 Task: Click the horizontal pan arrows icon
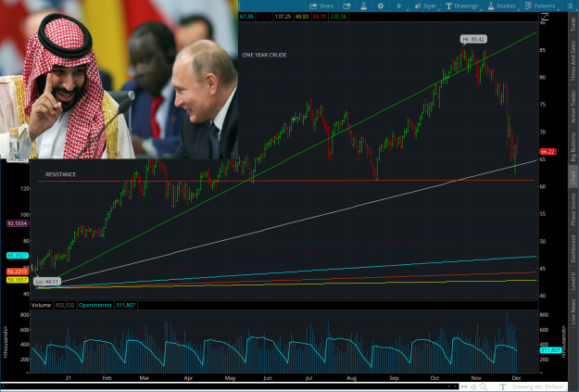point(464,386)
